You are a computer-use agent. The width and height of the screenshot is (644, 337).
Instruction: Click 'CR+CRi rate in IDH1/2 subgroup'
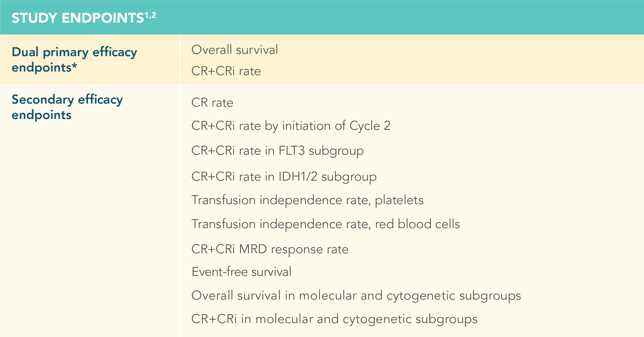click(x=284, y=177)
